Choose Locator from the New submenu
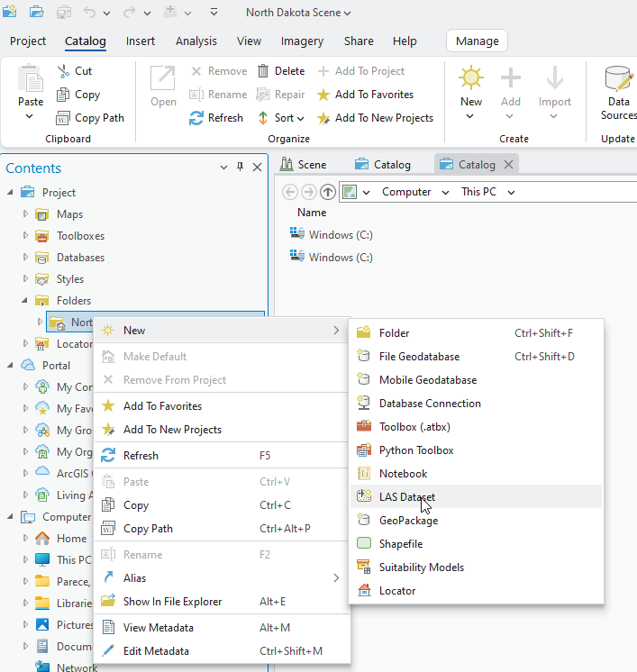Viewport: 637px width, 672px height. [476, 591]
